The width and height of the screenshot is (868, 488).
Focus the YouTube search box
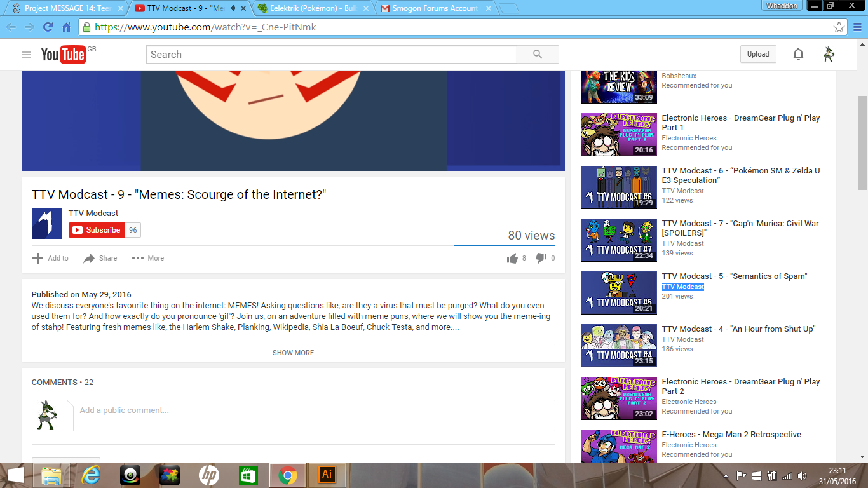(332, 55)
